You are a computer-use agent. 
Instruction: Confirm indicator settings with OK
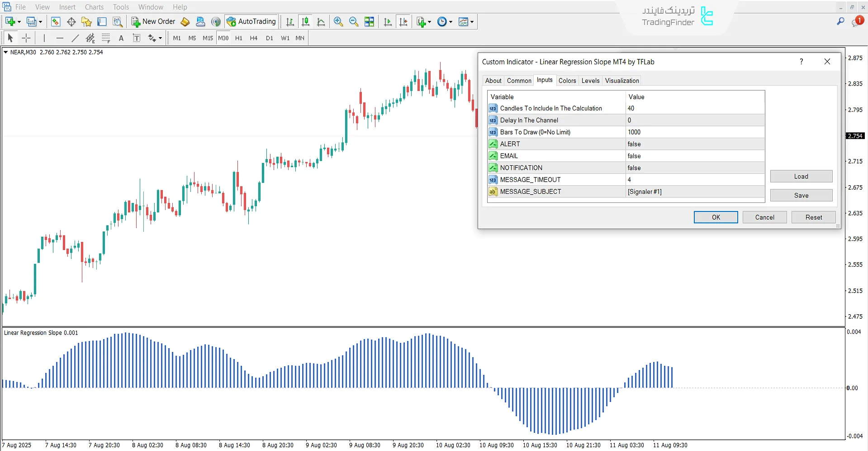click(715, 217)
